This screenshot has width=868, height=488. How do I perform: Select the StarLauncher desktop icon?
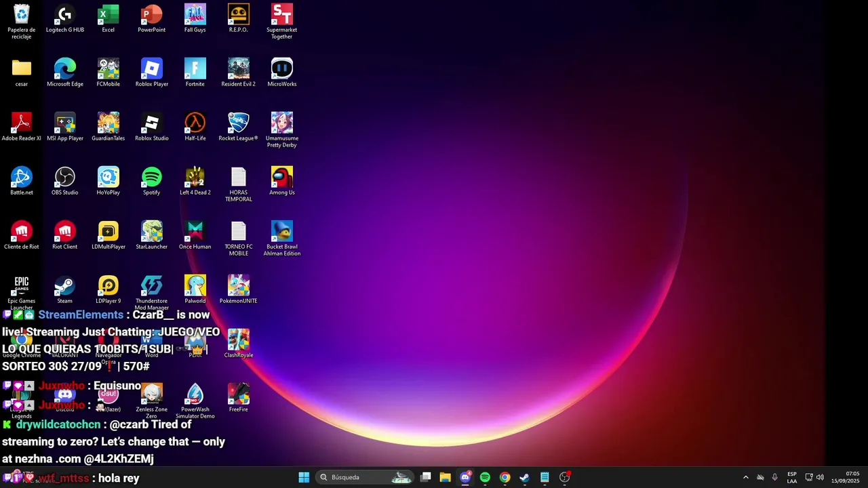pos(152,236)
